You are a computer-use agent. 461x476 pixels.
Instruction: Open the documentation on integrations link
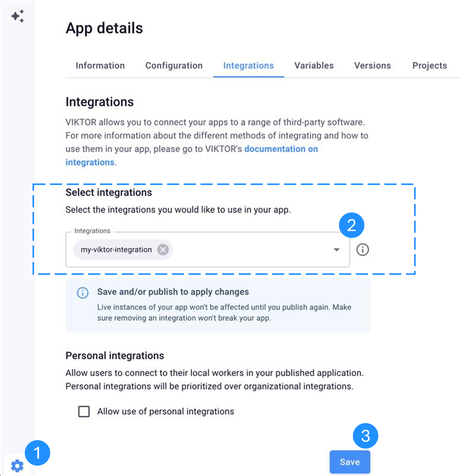[x=281, y=149]
